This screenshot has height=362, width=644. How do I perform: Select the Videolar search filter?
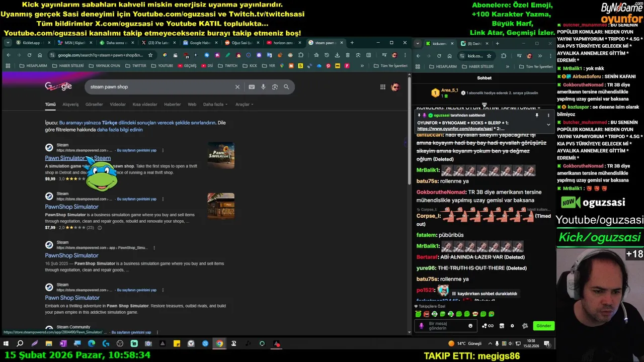(118, 105)
